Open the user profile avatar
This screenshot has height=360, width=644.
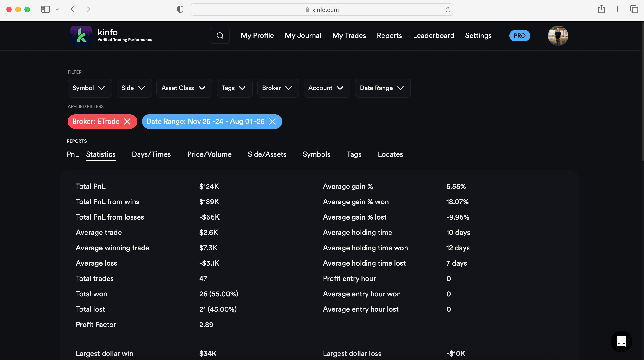pos(558,35)
